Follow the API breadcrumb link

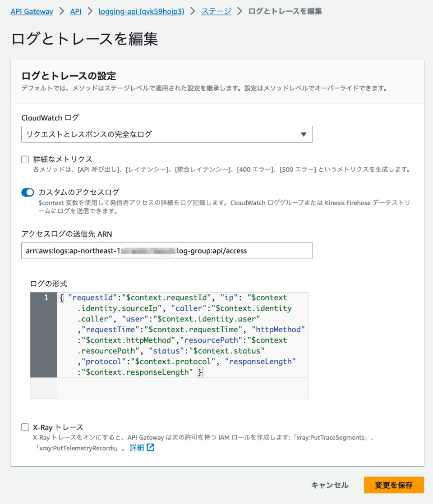(x=75, y=11)
